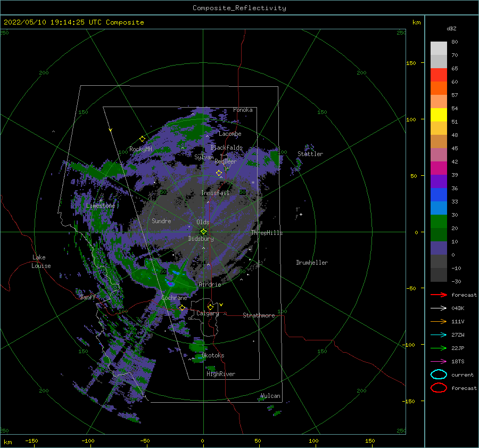This screenshot has width=479, height=448.
Task: Click the white 04DK arrow in legend
Action: 439,308
